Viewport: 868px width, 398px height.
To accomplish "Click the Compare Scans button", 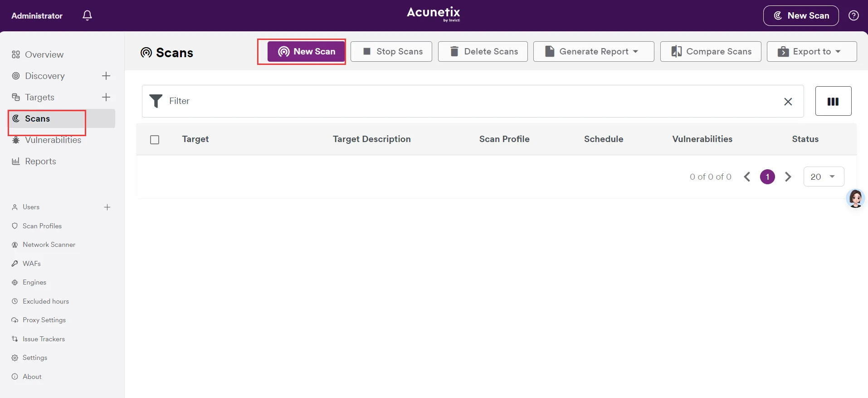I will click(711, 51).
